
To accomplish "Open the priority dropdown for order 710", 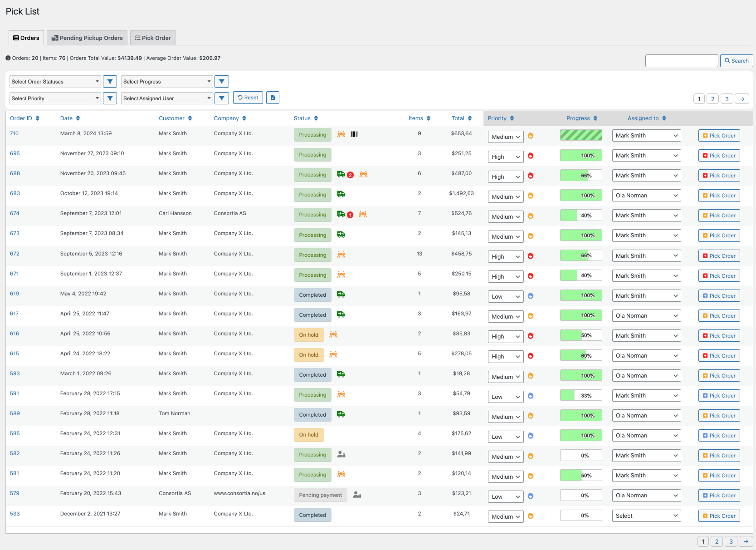I will point(506,137).
